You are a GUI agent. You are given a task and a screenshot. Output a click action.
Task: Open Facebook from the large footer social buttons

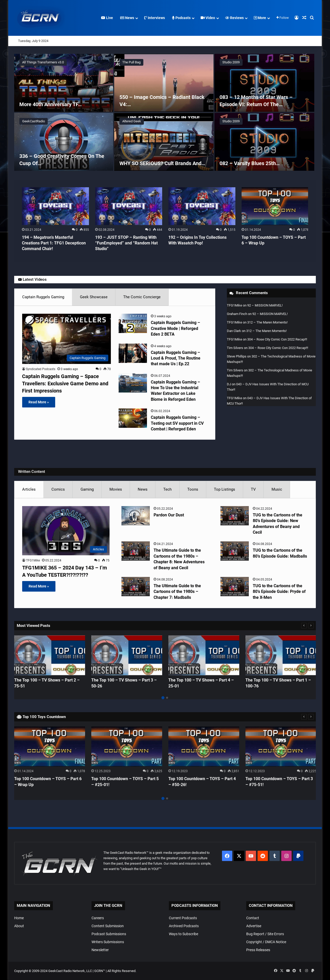click(x=227, y=856)
